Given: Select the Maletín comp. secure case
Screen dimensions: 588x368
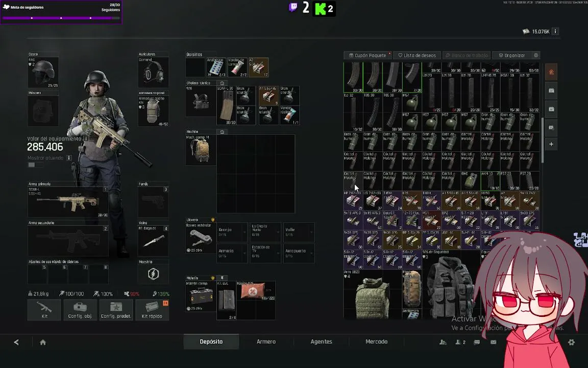Looking at the screenshot, I should coord(201,296).
